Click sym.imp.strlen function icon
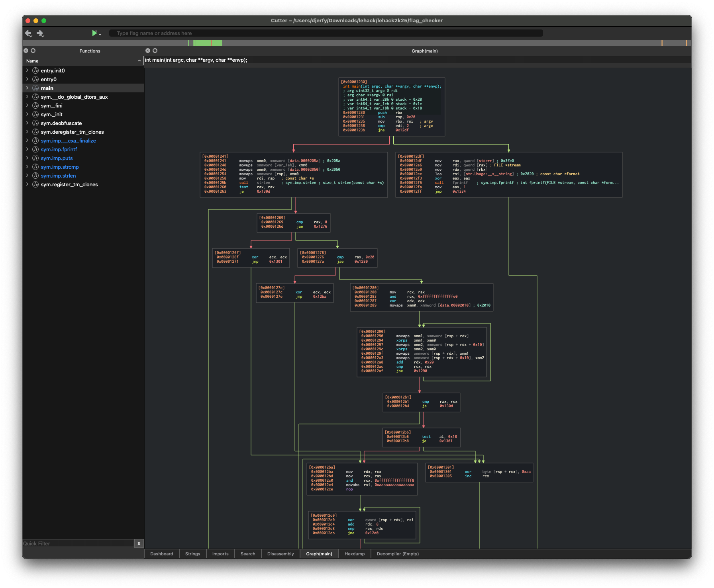This screenshot has height=588, width=714. pyautogui.click(x=35, y=176)
